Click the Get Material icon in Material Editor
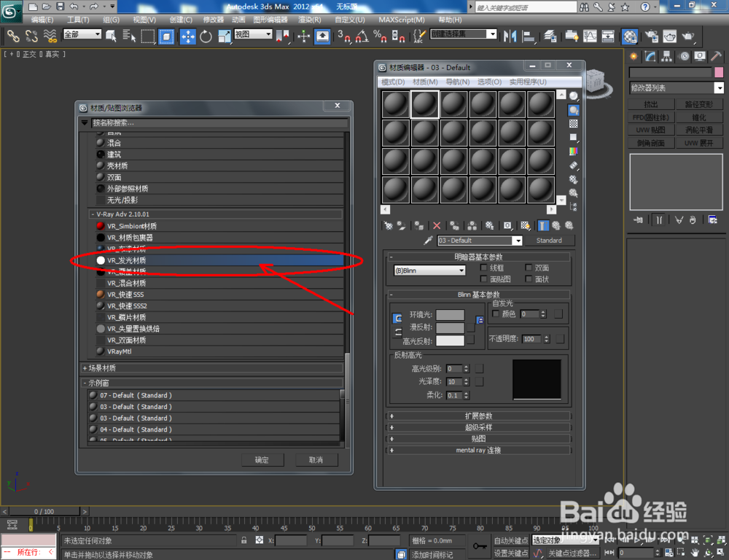 coord(389,225)
